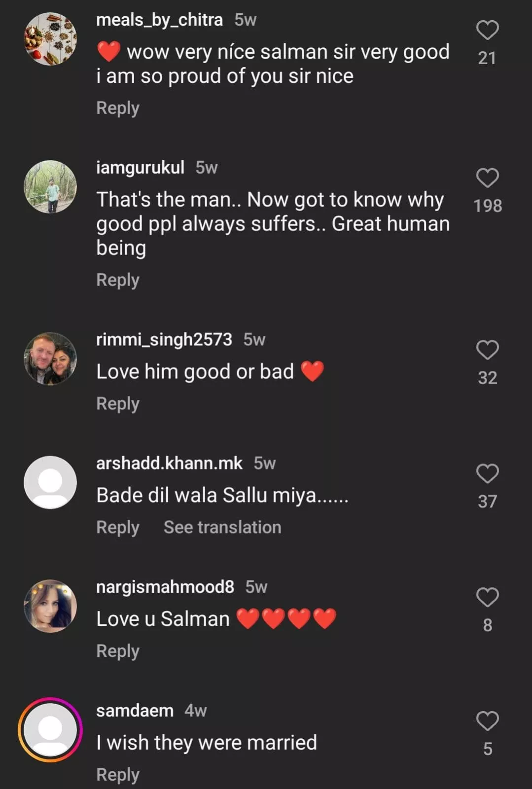Open the arshadd.khann.mk username link

coord(169,464)
